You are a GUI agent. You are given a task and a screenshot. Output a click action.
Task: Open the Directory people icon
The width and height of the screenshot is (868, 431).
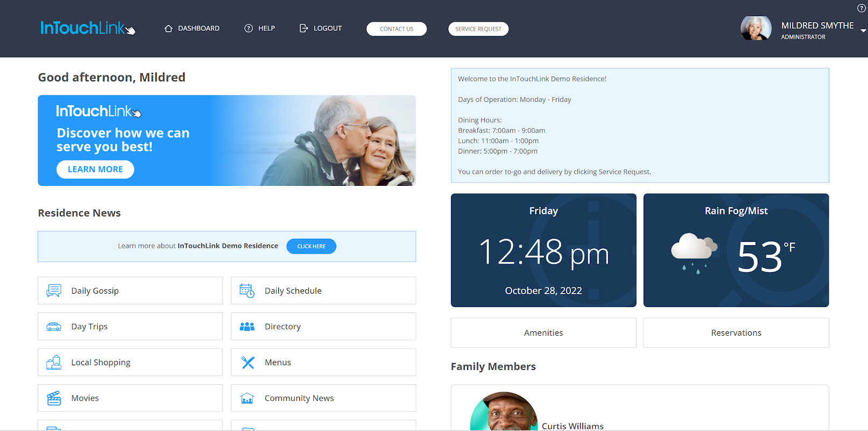(x=247, y=326)
